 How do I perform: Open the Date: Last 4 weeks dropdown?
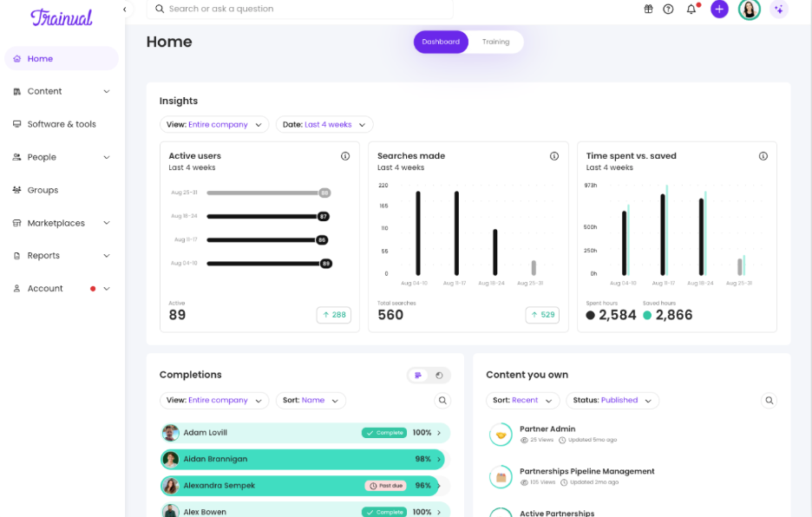point(324,124)
